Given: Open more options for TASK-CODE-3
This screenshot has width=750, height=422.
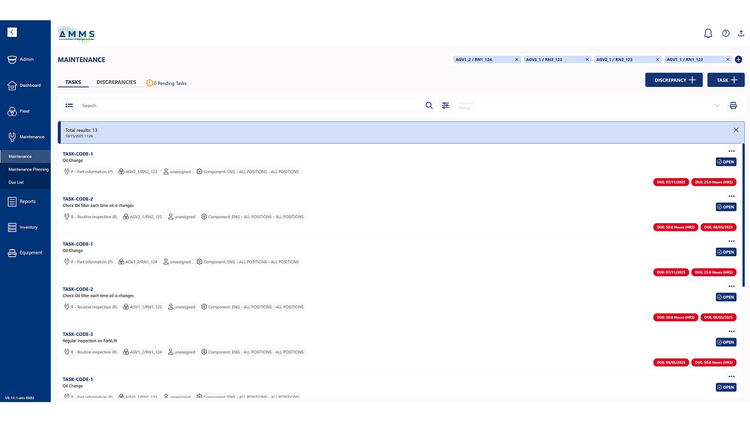Looking at the screenshot, I should pos(731,331).
